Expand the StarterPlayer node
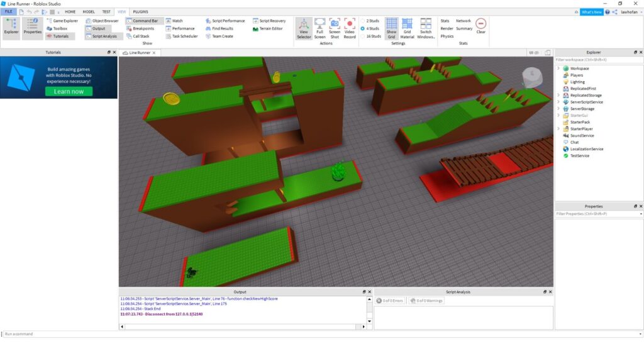Viewport: 644px width, 349px height. (x=558, y=128)
